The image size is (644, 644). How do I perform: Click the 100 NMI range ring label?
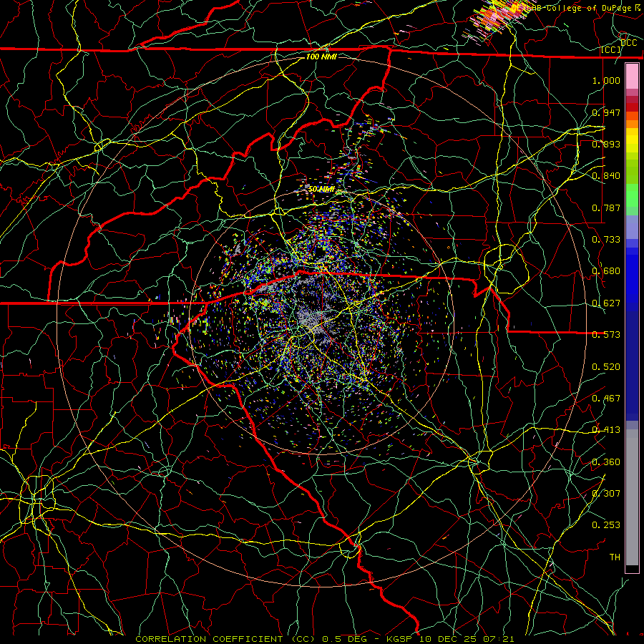[321, 57]
